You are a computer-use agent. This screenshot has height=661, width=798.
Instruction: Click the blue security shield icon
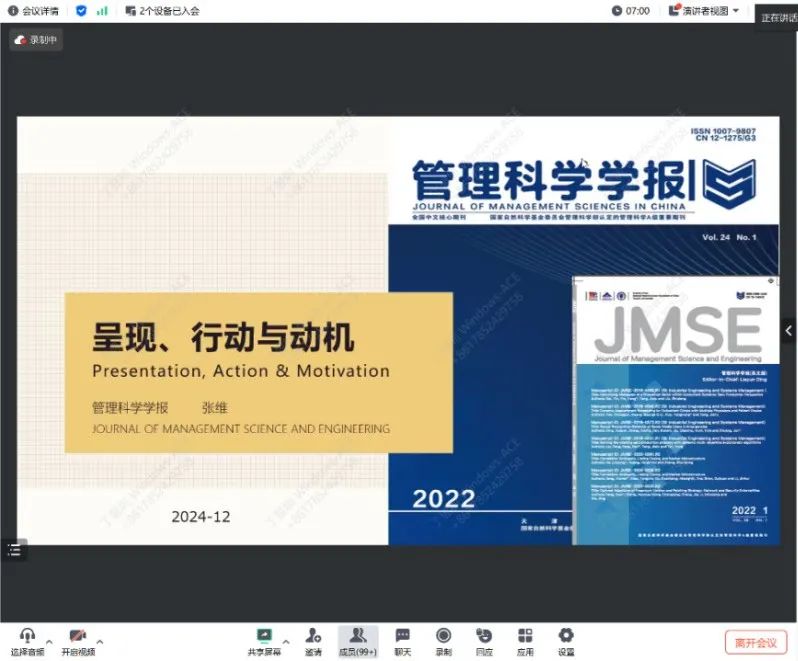[81, 11]
